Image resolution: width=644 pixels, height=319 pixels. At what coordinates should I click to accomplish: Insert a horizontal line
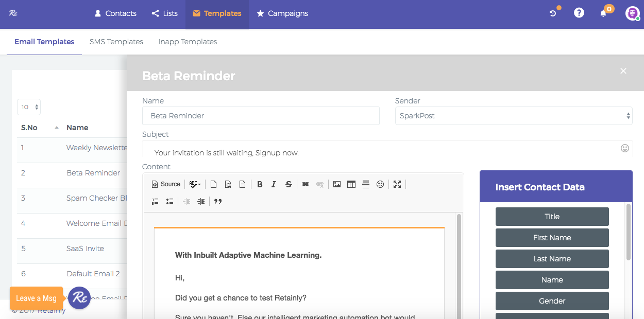366,184
